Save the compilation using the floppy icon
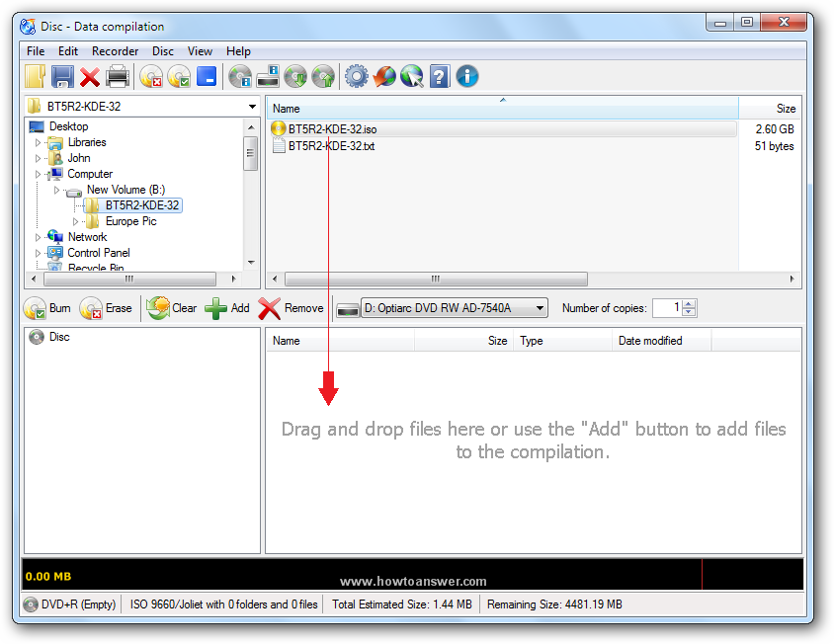The image size is (834, 644). pos(63,77)
